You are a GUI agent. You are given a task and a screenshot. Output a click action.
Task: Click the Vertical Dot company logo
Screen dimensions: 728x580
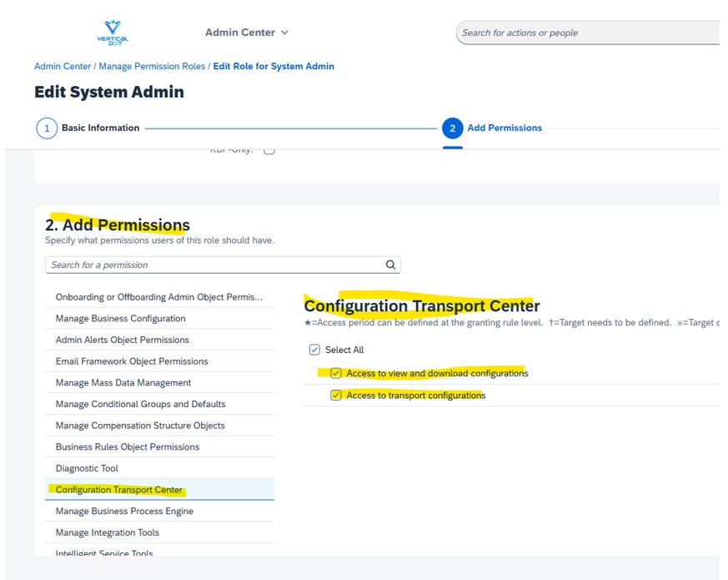(x=113, y=33)
